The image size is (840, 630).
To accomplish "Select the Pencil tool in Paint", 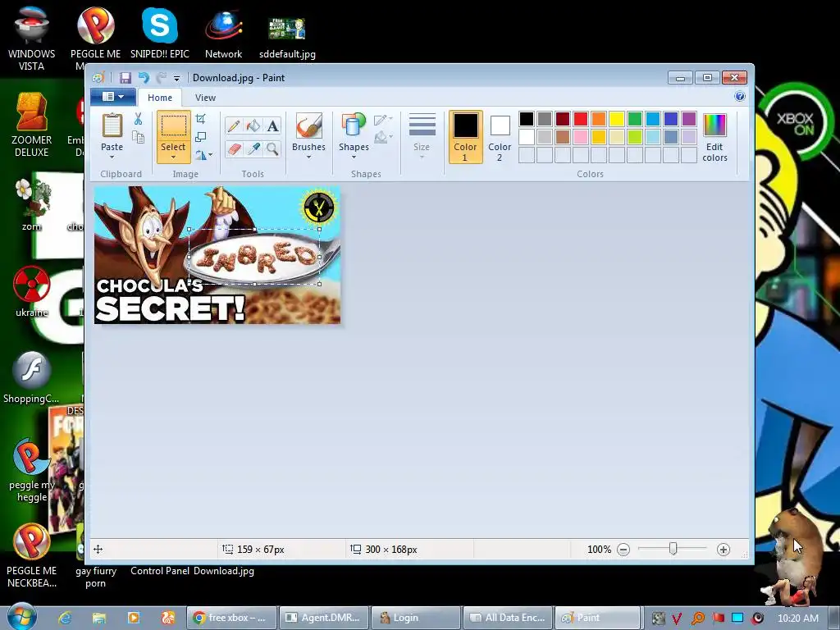I will click(x=234, y=126).
